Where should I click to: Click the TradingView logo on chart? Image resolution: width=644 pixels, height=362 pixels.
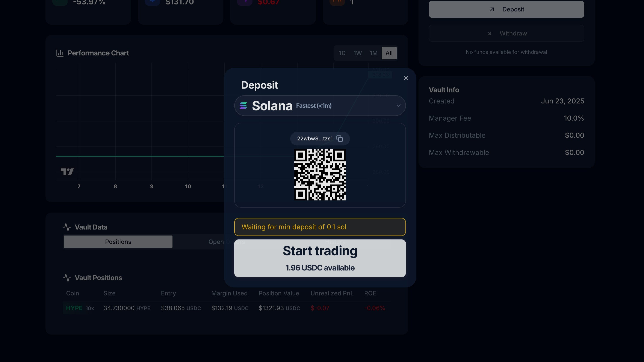coord(67,172)
